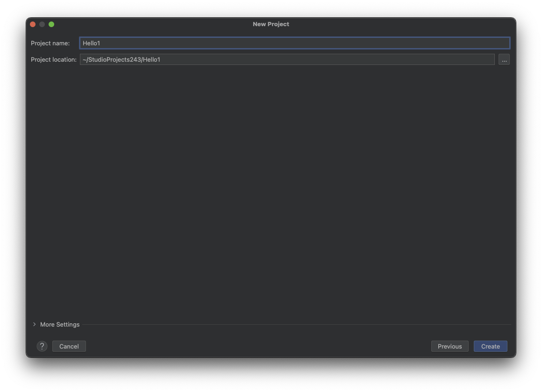
Task: Open folder browser with the ellipsis button
Action: tap(504, 59)
